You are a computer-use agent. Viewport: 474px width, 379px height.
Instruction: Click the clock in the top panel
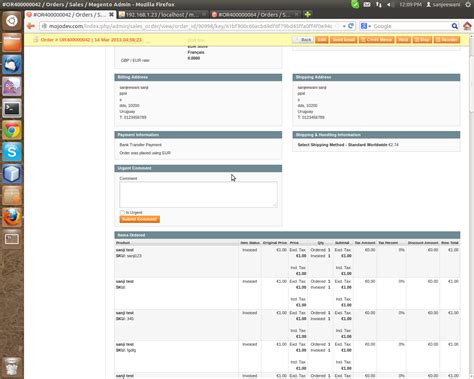410,5
